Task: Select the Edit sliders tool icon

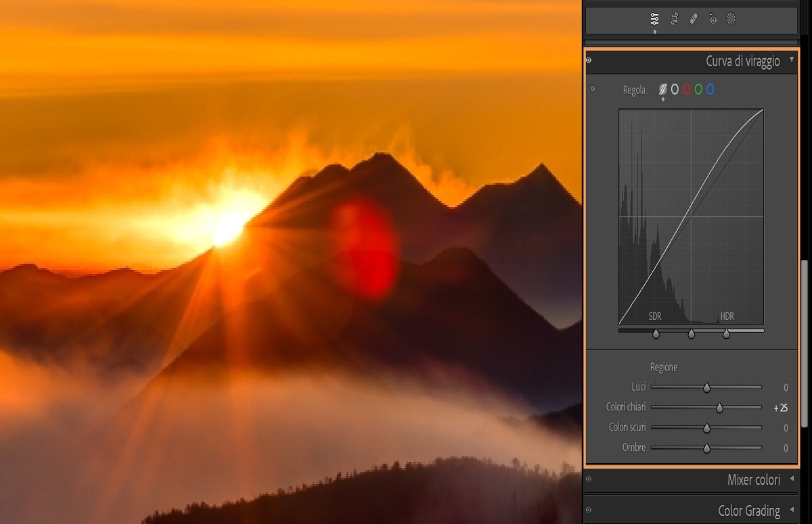Action: (654, 20)
